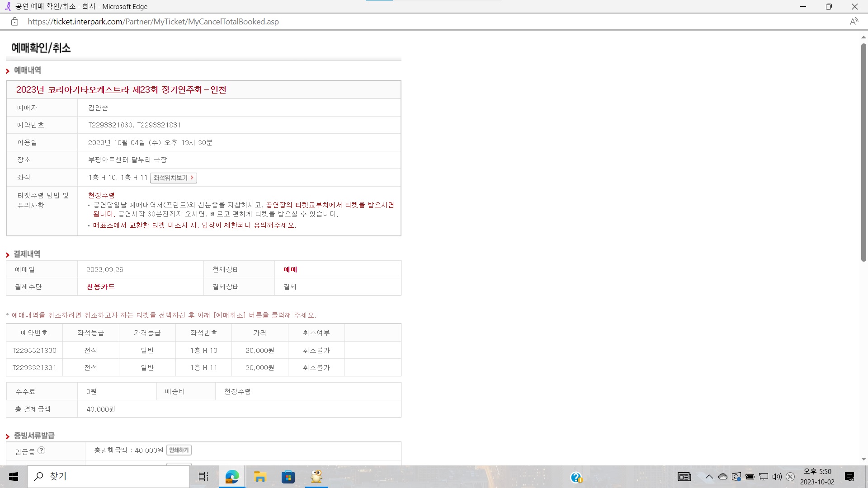Open the news and interests taskbar icon

684,477
